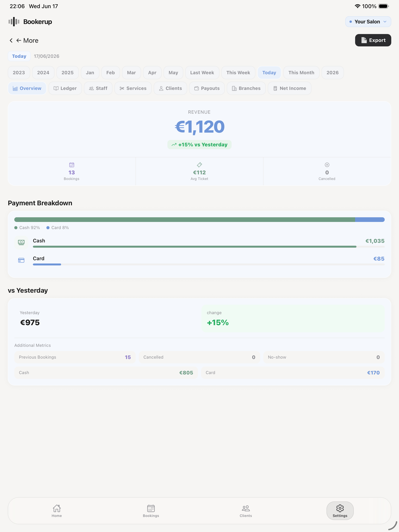Tap the Clients person icon in tabs
The width and height of the screenshot is (399, 532).
point(161,89)
